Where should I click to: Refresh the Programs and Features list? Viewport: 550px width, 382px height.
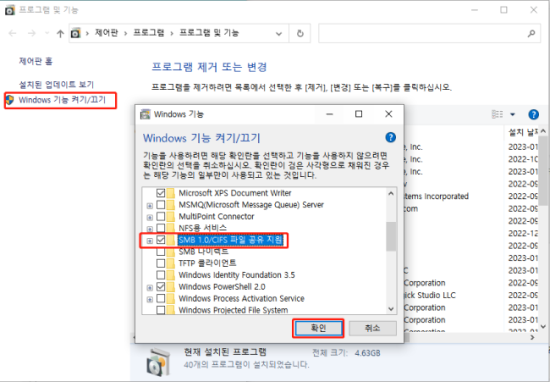[300, 33]
